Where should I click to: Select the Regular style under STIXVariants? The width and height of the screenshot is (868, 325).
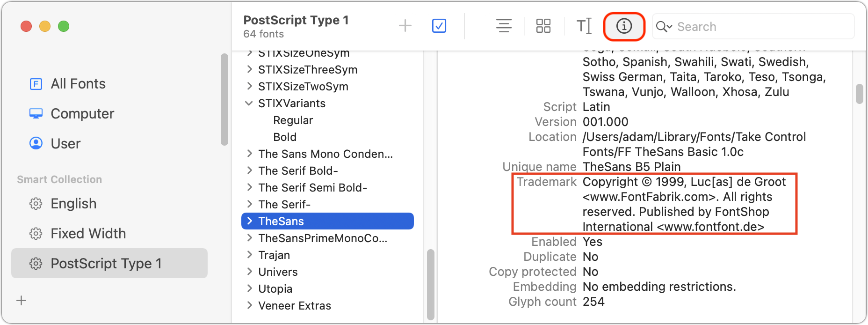click(x=293, y=120)
